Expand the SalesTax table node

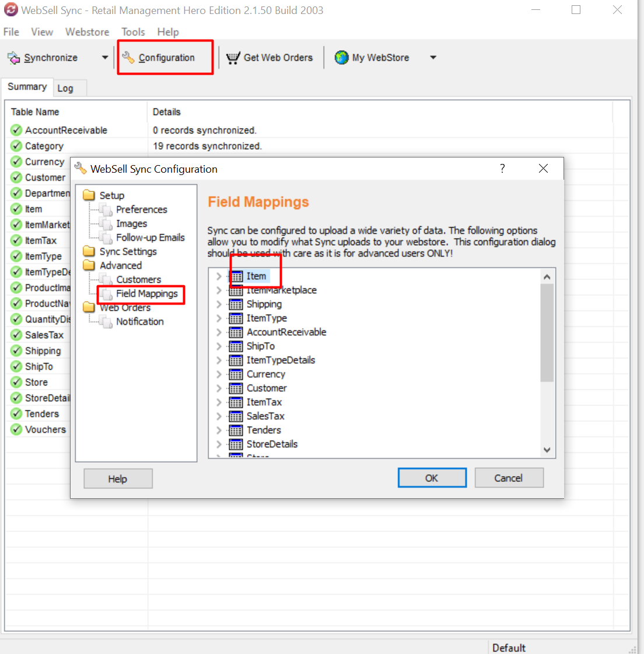219,416
